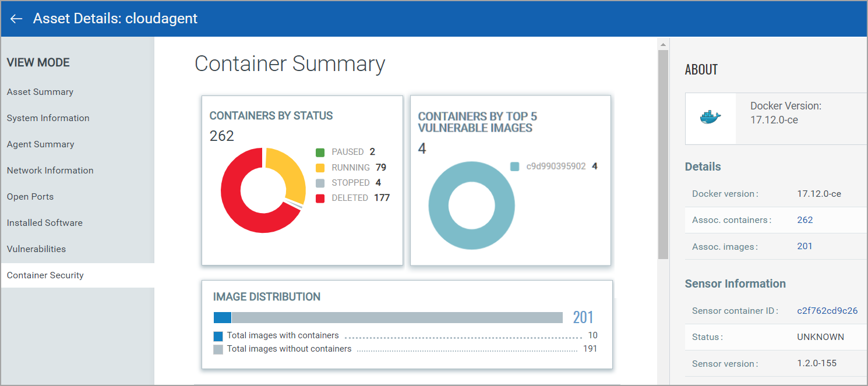Image resolution: width=868 pixels, height=386 pixels.
Task: Open Network Information view
Action: click(50, 171)
